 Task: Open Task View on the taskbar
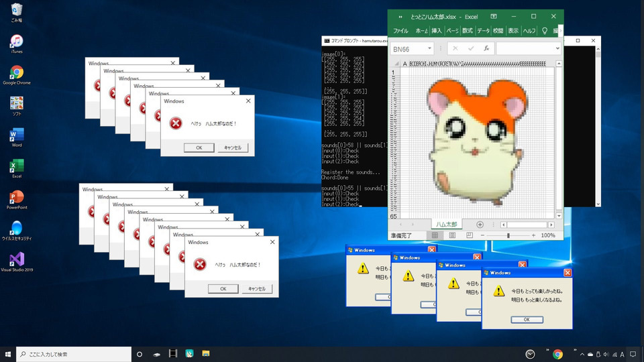coord(173,354)
